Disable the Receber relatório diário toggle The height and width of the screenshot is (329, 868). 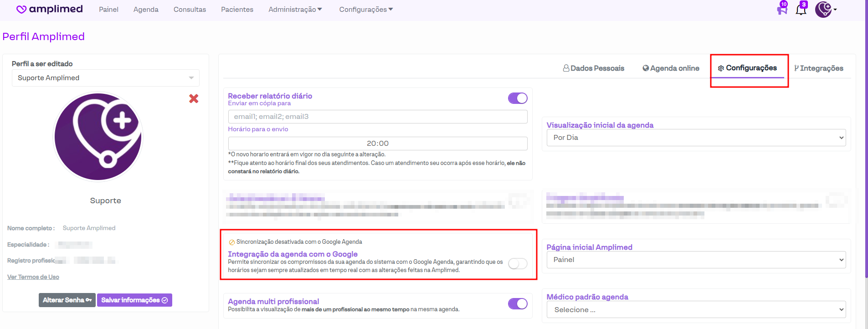[518, 98]
